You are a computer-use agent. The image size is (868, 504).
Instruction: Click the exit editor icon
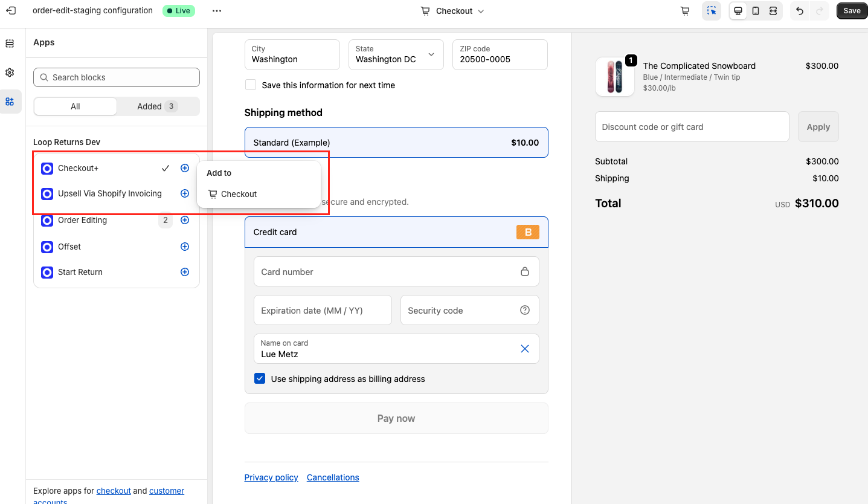pos(11,11)
